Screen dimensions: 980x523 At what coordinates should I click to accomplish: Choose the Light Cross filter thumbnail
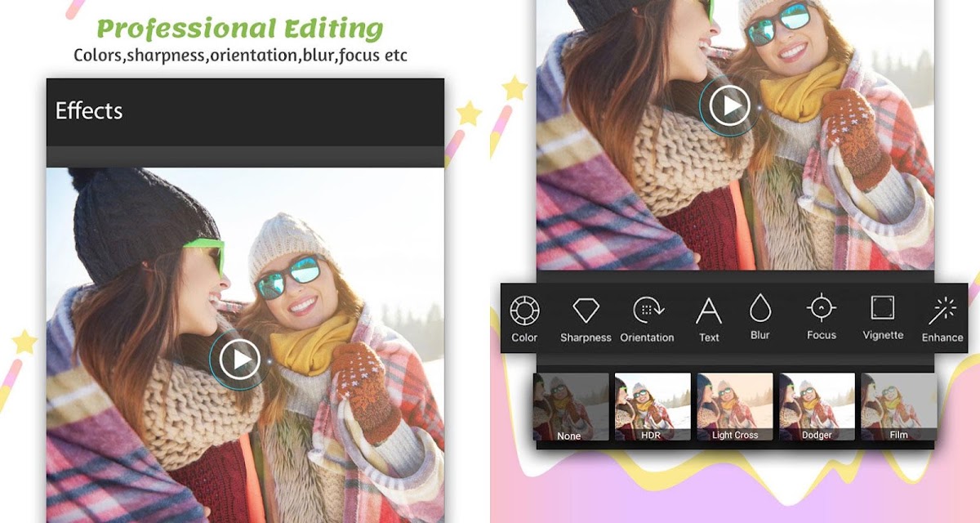735,407
